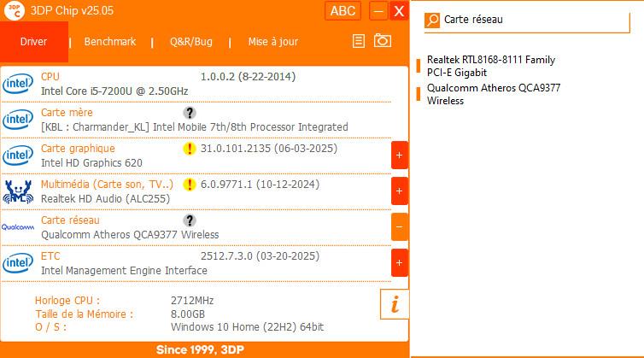Click Intel HD Graphics 620 text

coord(91,163)
